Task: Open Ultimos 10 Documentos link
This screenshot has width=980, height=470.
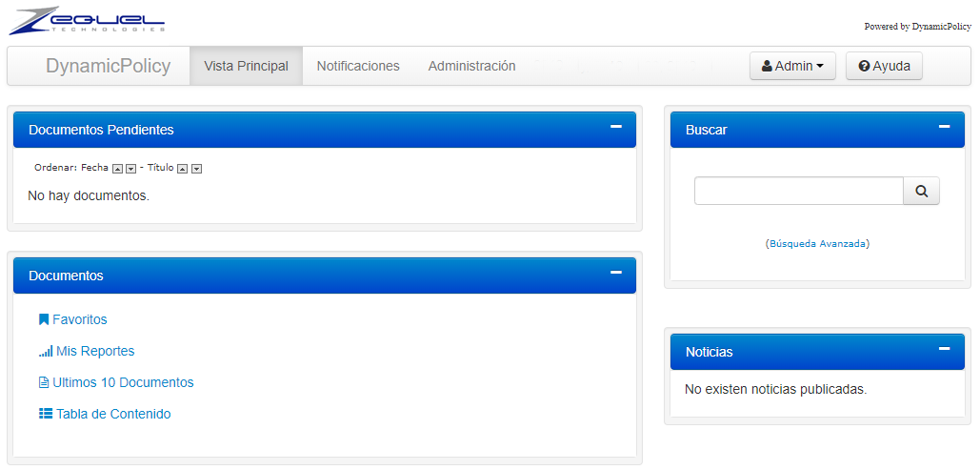Action: [123, 382]
